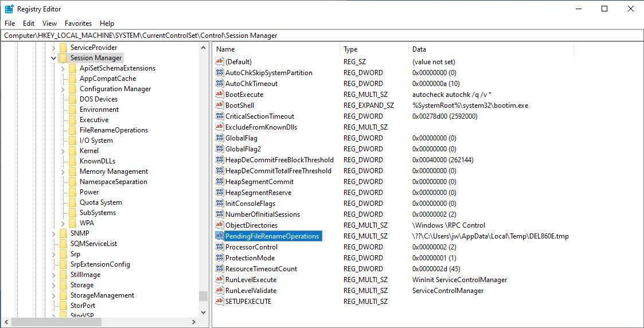644x328 pixels.
Task: Collapse the Session Manager key
Action: (53, 58)
